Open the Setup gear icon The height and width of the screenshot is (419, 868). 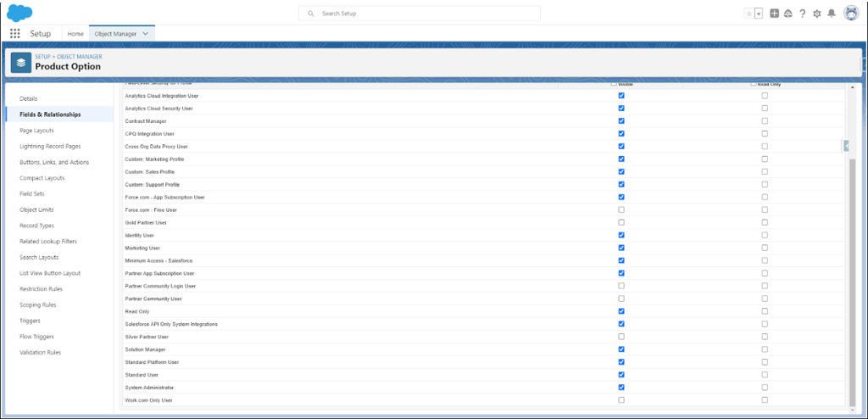pos(816,14)
